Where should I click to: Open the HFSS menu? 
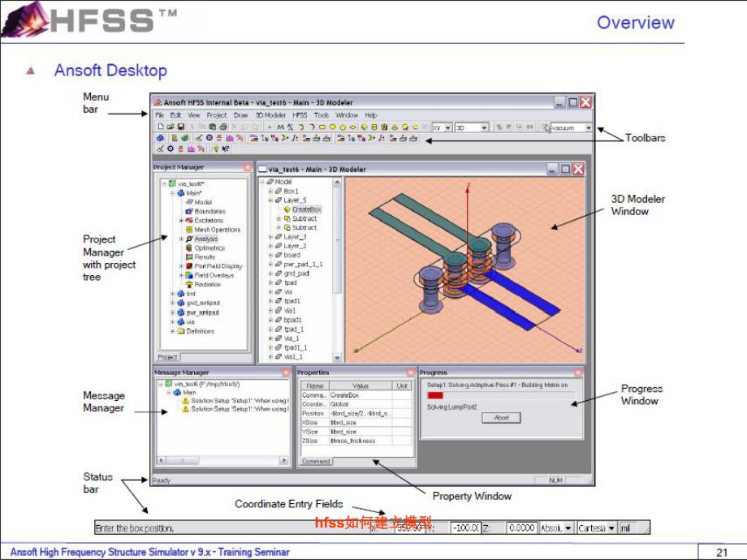pyautogui.click(x=300, y=115)
